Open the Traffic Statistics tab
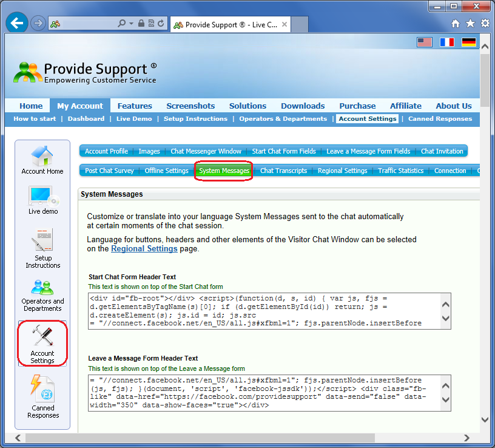Image resolution: width=495 pixels, height=448 pixels. (400, 171)
